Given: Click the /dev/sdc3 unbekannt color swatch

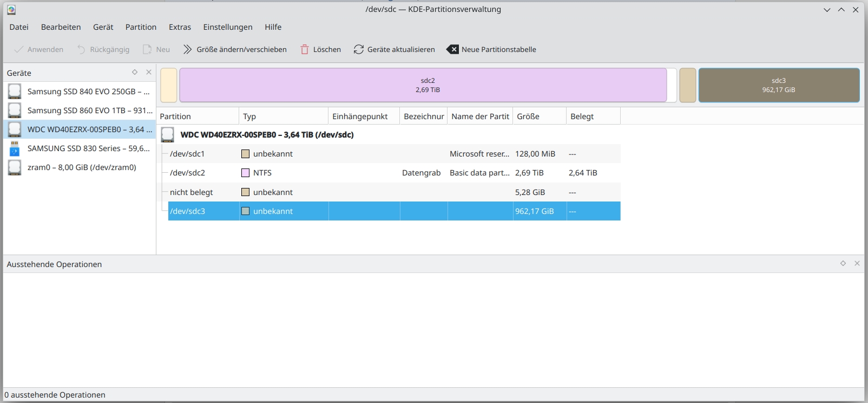Looking at the screenshot, I should pyautogui.click(x=245, y=211).
